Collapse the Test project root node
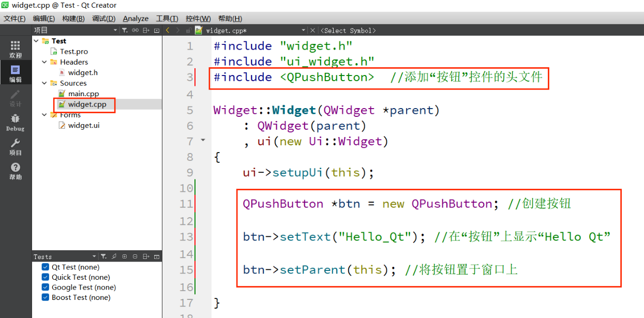Viewport: 644px width, 318px height. [36, 41]
